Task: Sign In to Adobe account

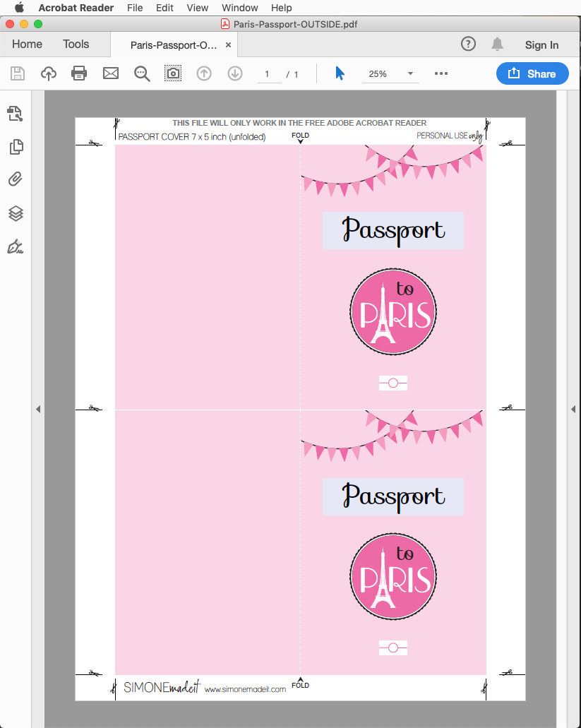Action: point(541,44)
